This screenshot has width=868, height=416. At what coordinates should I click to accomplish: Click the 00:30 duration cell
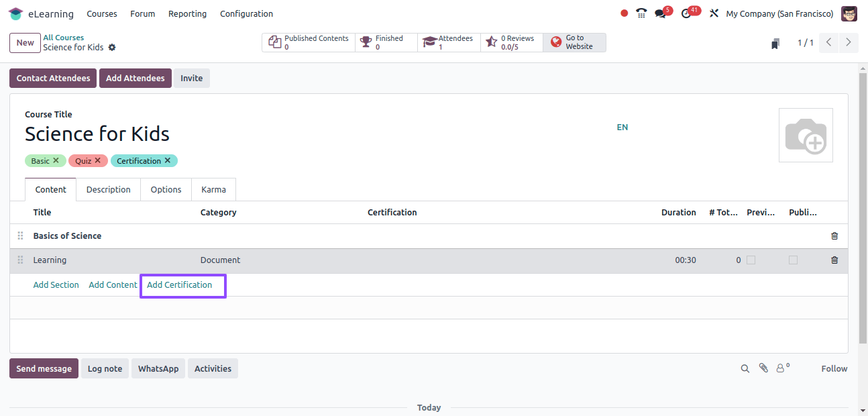point(686,260)
